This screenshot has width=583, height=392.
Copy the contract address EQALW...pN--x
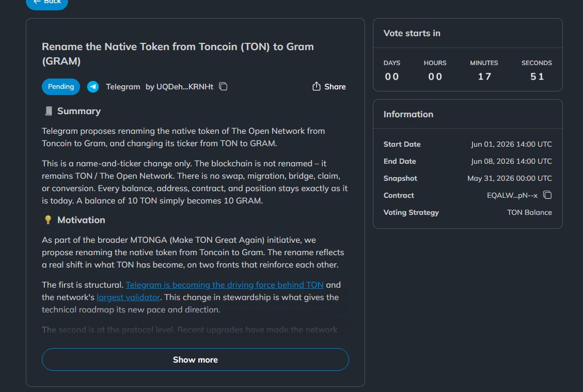click(547, 195)
